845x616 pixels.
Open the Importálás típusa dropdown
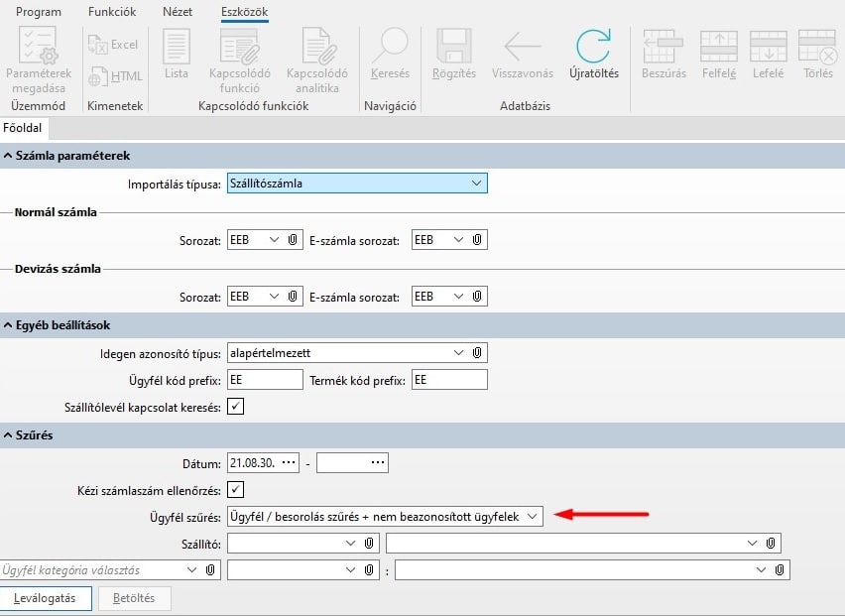pos(476,184)
